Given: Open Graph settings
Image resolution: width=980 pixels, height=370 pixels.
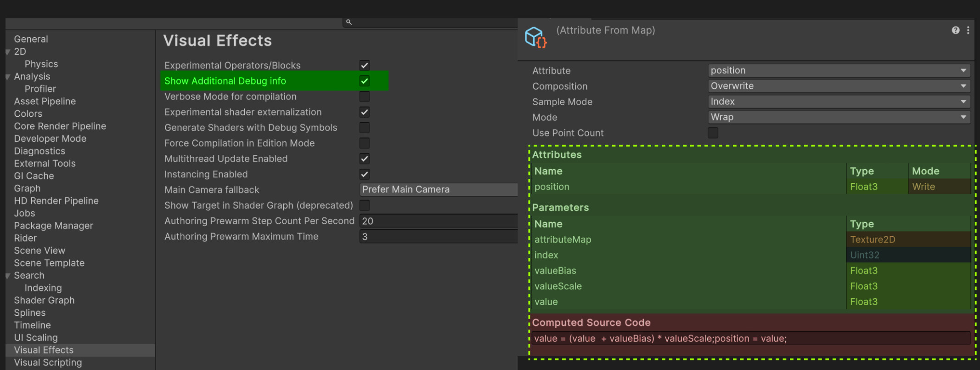Looking at the screenshot, I should pos(27,188).
